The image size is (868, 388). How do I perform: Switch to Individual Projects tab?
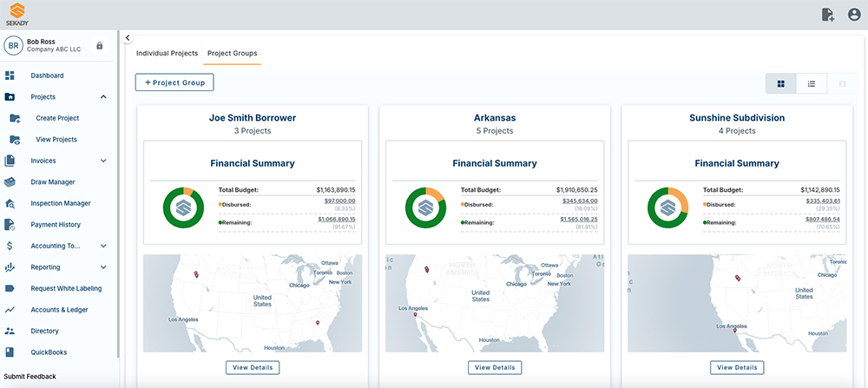click(x=167, y=54)
